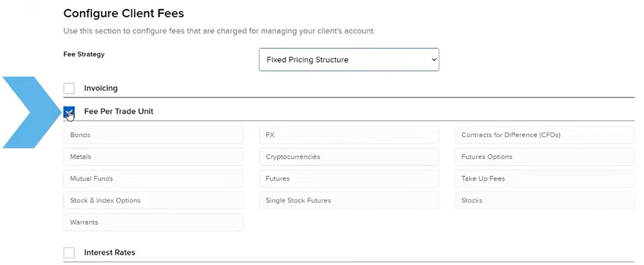Image resolution: width=644 pixels, height=265 pixels.
Task: Click the dropdown chevron on Fixed Pricing Structure
Action: coord(433,60)
